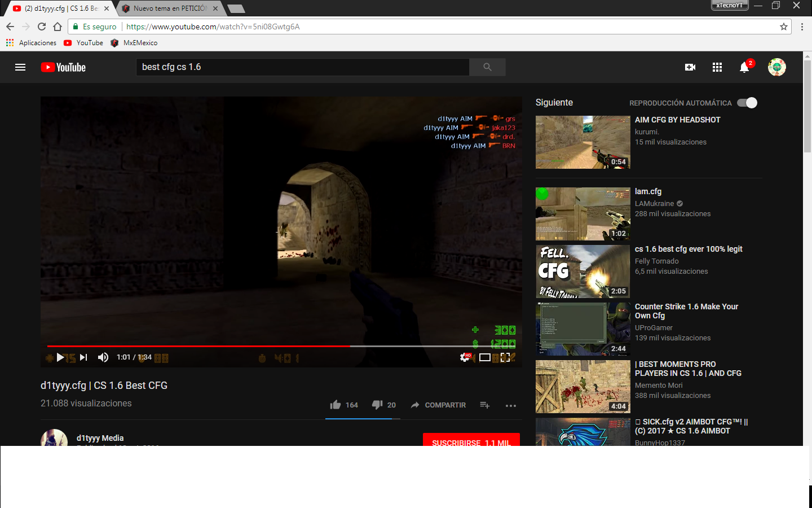Open Counter Strike Make Your Own Cfg thumbnail

pyautogui.click(x=583, y=329)
